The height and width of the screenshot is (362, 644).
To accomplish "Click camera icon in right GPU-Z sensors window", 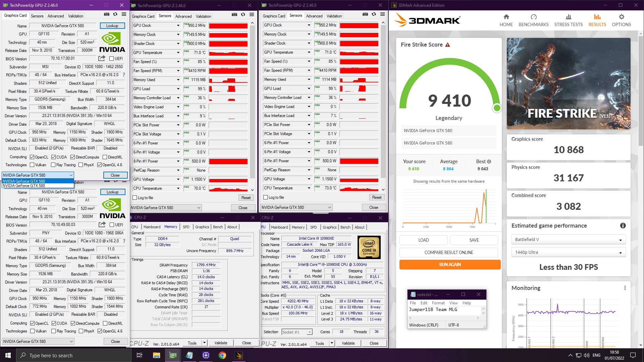I will (365, 14).
